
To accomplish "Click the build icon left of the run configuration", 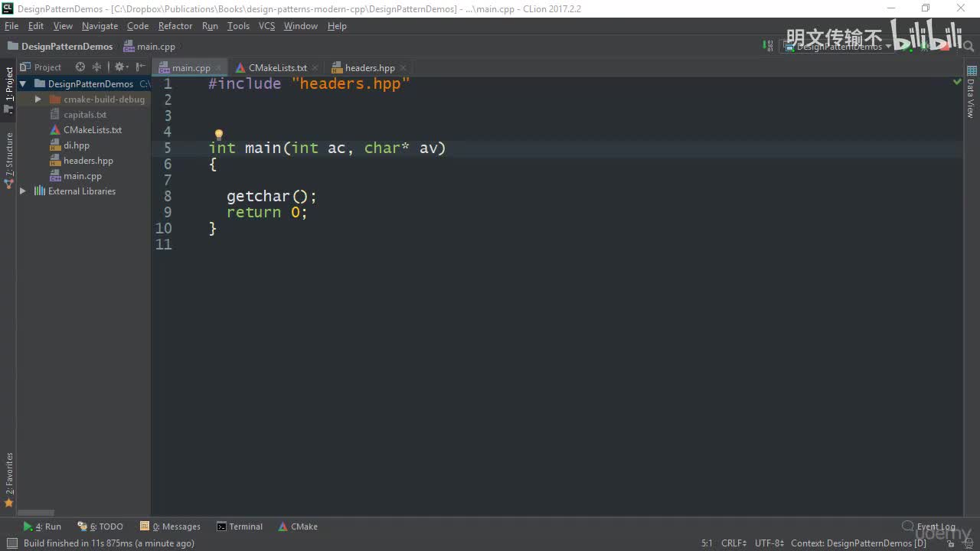I will tap(768, 46).
